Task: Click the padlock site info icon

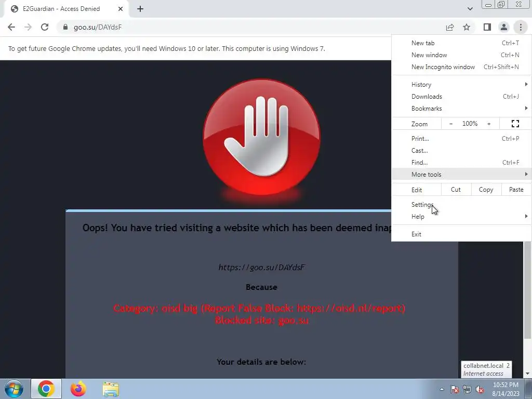Action: coord(65,27)
